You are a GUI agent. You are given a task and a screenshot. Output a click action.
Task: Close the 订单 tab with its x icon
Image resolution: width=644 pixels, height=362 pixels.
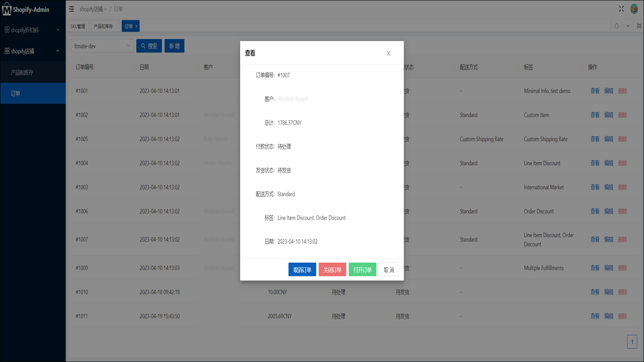point(136,26)
